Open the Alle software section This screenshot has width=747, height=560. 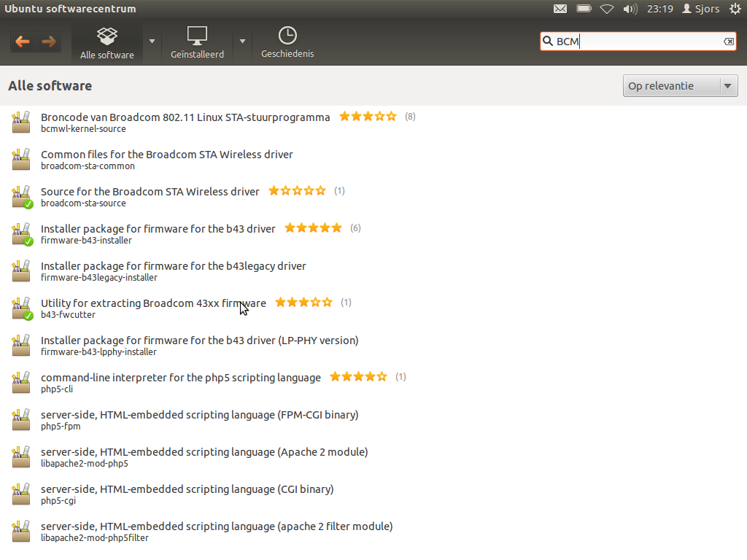[107, 44]
